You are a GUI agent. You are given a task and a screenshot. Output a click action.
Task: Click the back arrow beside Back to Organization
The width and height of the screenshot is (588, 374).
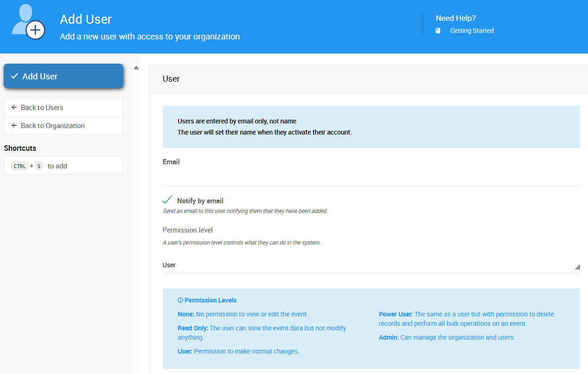click(13, 125)
